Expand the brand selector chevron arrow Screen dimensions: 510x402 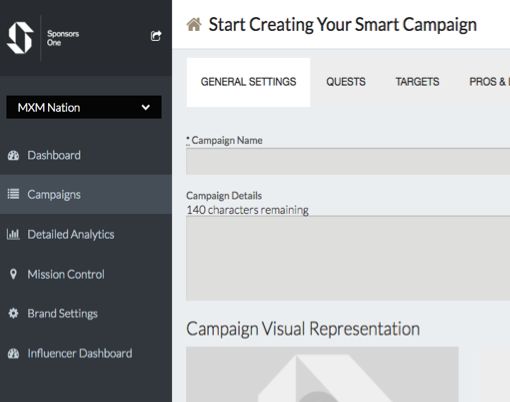point(145,107)
